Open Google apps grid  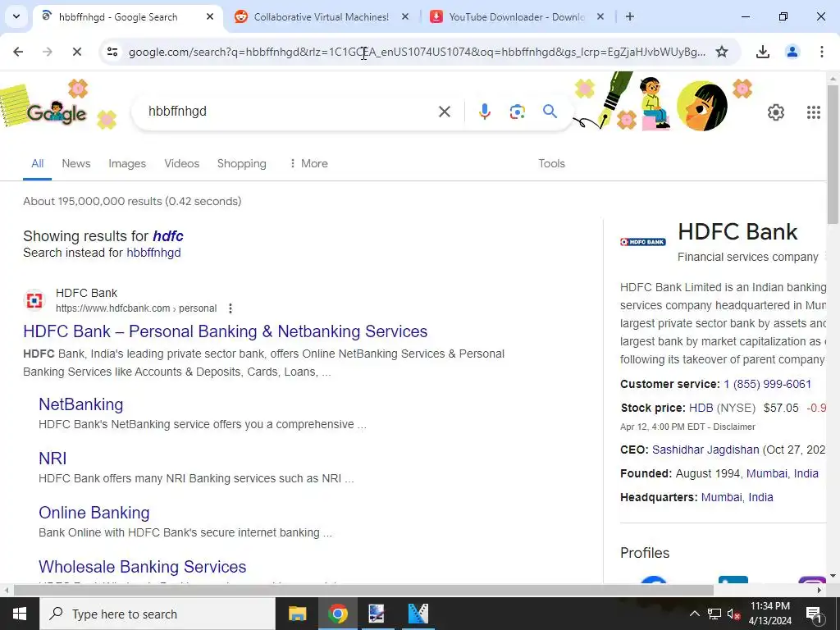tap(813, 112)
